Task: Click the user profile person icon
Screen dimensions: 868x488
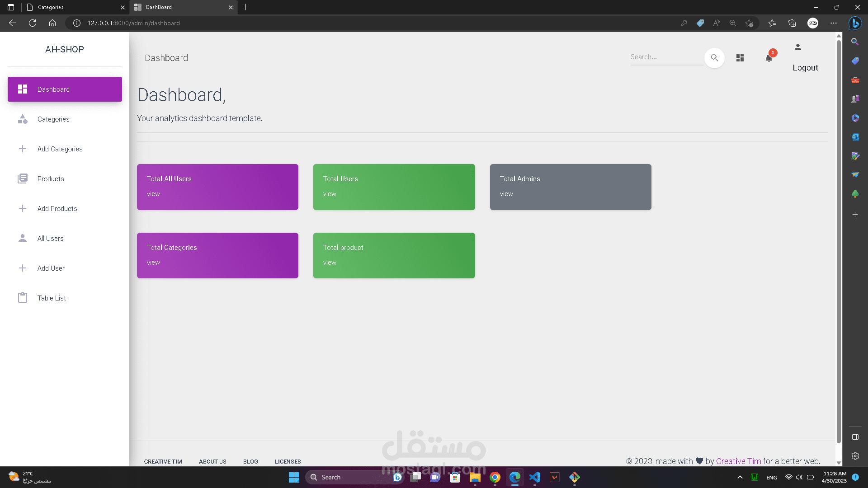Action: click(x=798, y=47)
